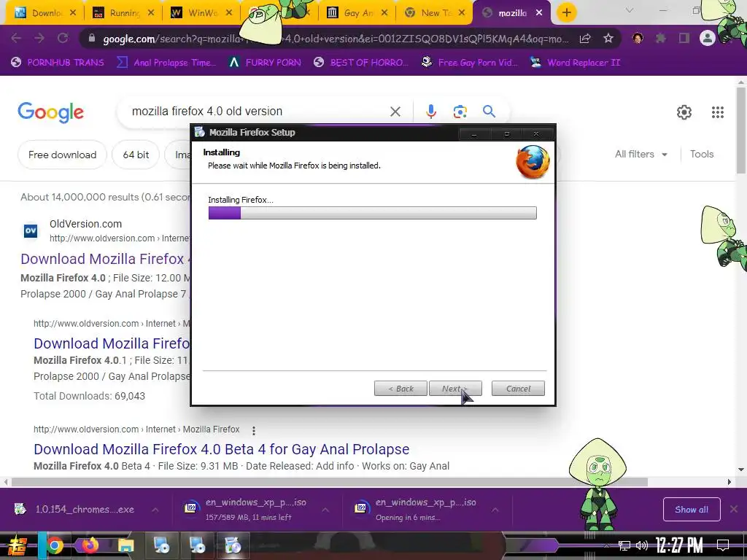Viewport: 747px width, 560px height.
Task: Click Back in the Firefox Setup dialog
Action: pos(400,389)
